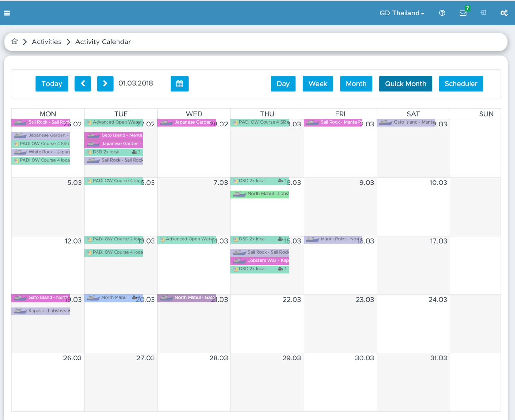Open North Mabul - Gato event on 21.03
515x420 pixels.
[x=187, y=298]
